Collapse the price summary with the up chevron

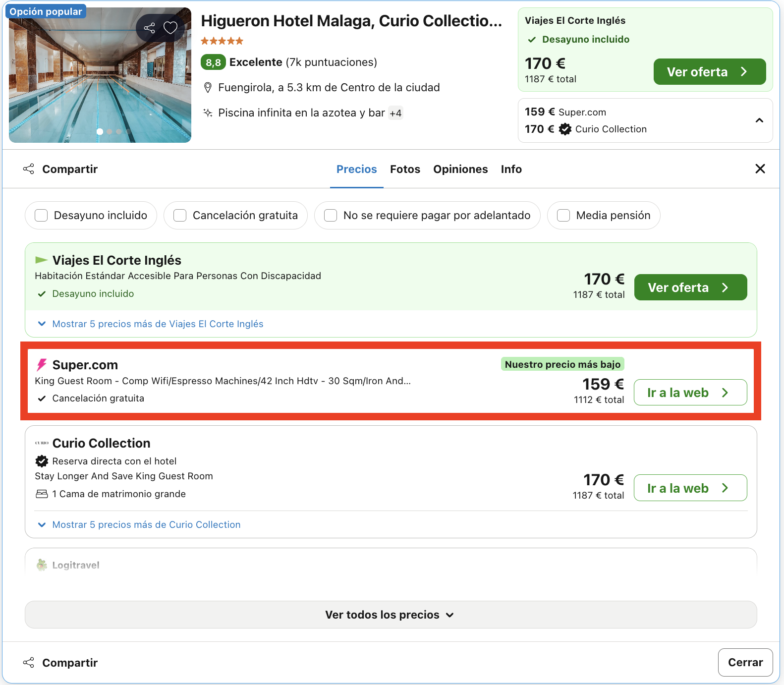pyautogui.click(x=759, y=120)
